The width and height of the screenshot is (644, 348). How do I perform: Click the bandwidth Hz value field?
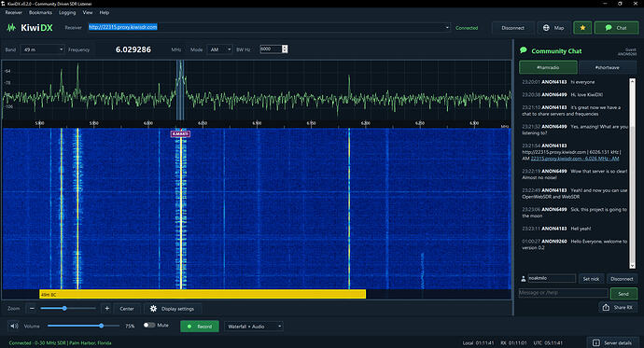(271, 49)
